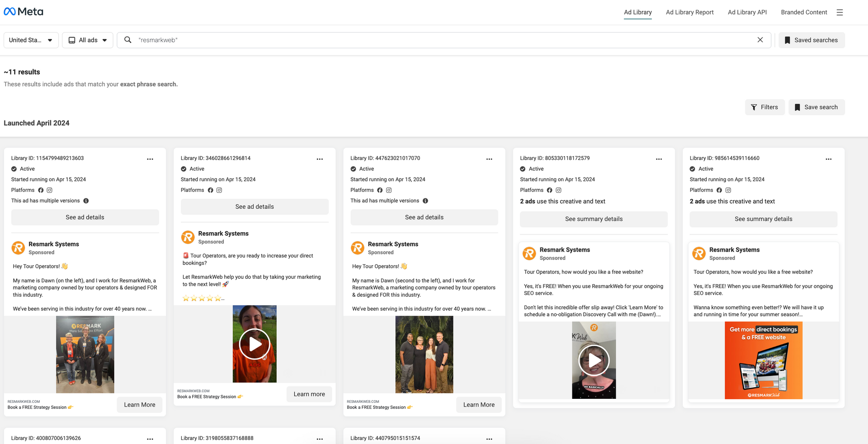868x444 pixels.
Task: Click Learn More in ad 1154799489213603
Action: point(140,405)
